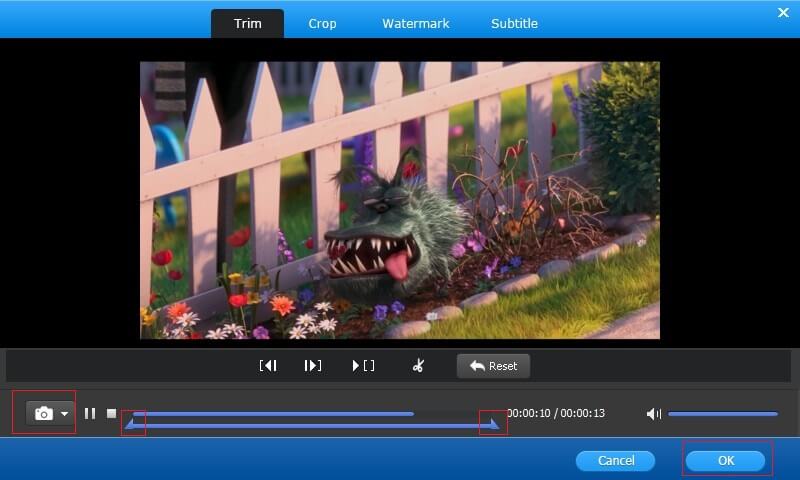This screenshot has height=480, width=800.
Task: Close the editor window
Action: click(x=783, y=12)
